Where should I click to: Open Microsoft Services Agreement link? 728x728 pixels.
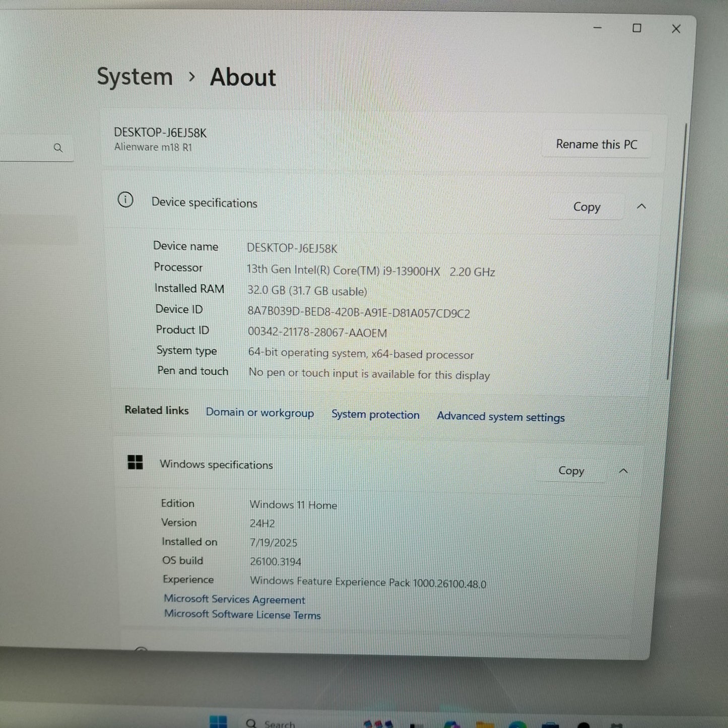tap(234, 599)
